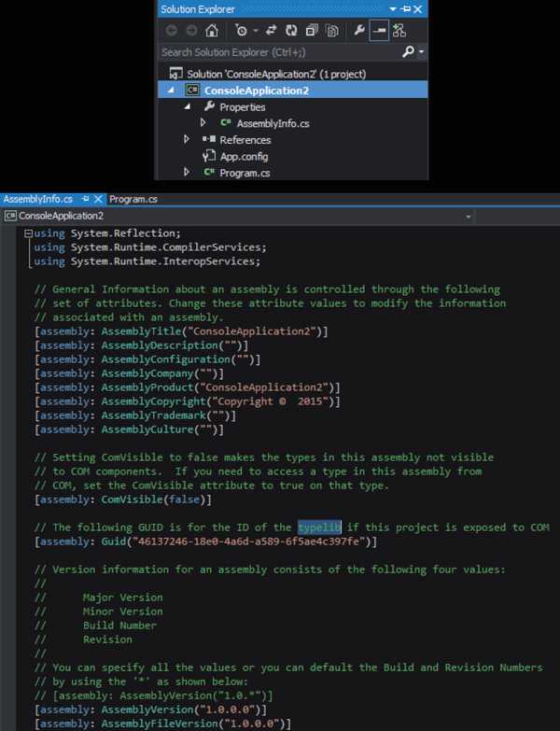
Task: Click the AssemblyProduct attribute line
Action: click(187, 387)
